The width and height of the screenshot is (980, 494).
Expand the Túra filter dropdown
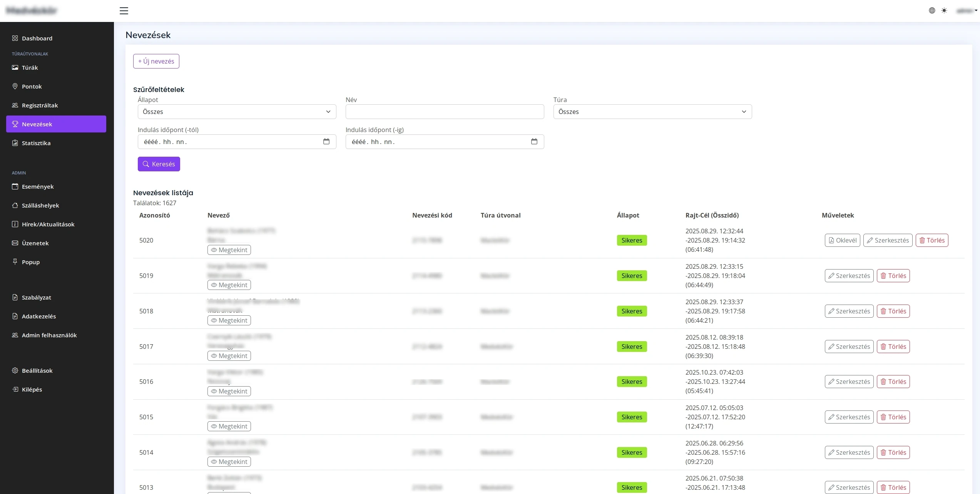point(652,112)
